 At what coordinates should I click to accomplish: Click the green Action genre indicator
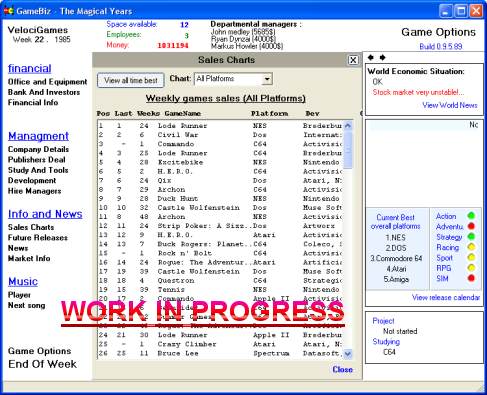pyautogui.click(x=471, y=216)
